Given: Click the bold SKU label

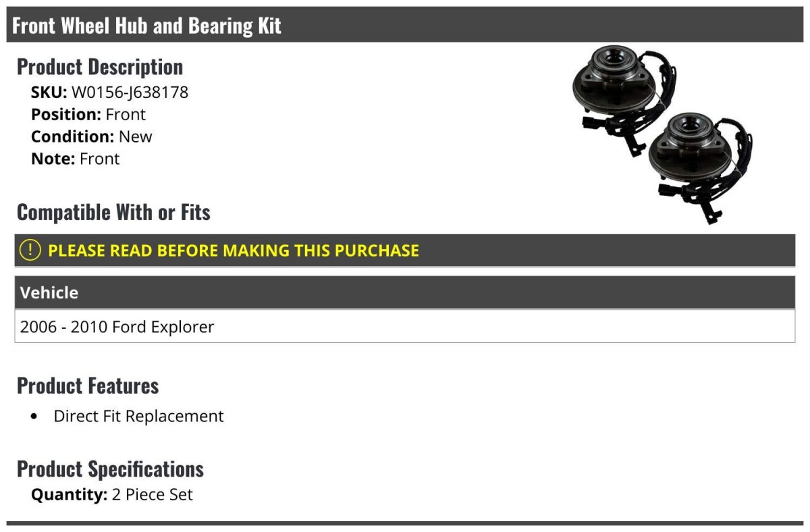Looking at the screenshot, I should pyautogui.click(x=49, y=92).
